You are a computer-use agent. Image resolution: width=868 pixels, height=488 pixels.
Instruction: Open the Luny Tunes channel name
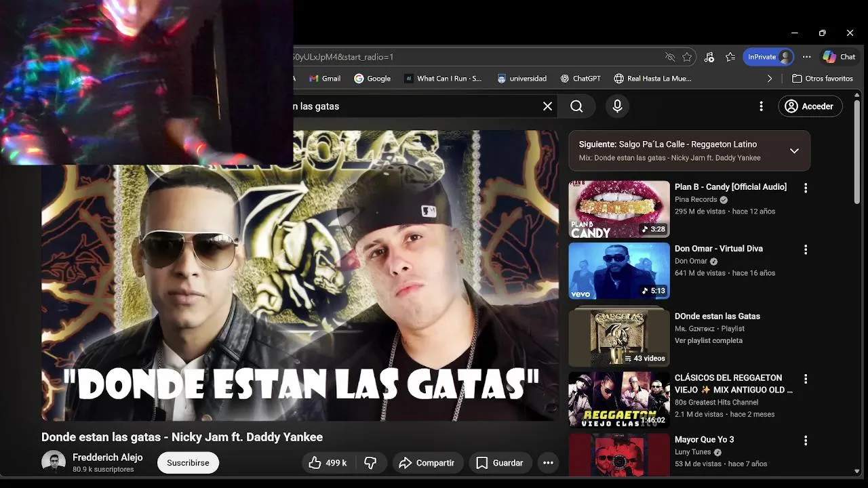click(692, 452)
